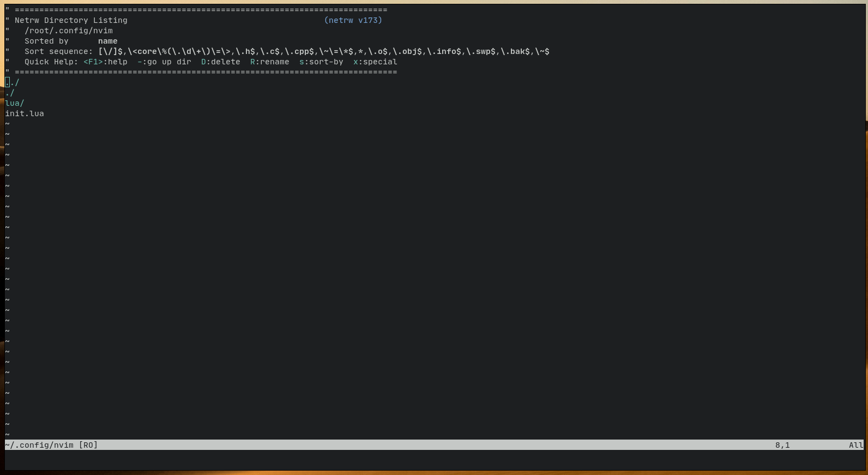Click the '<F1>:help' hint
This screenshot has height=475, width=868.
point(105,62)
